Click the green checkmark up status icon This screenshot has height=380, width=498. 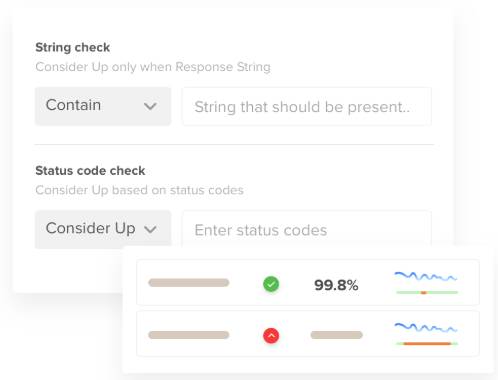[271, 284]
